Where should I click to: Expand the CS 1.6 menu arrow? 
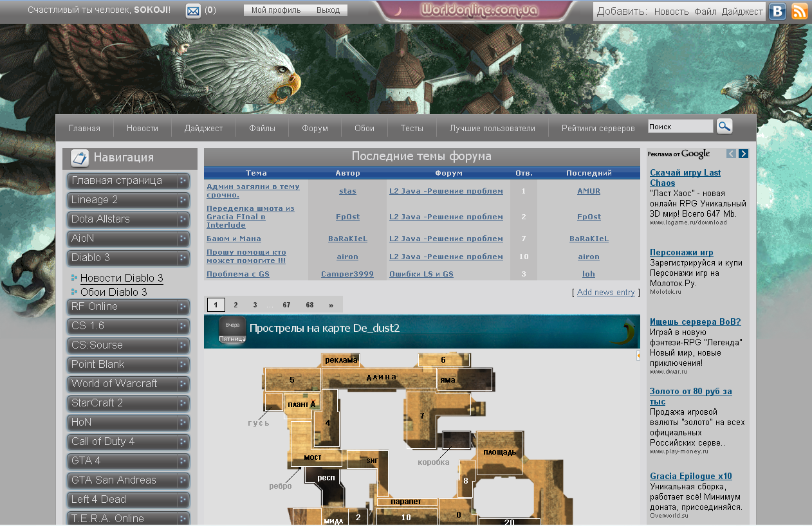tap(183, 326)
